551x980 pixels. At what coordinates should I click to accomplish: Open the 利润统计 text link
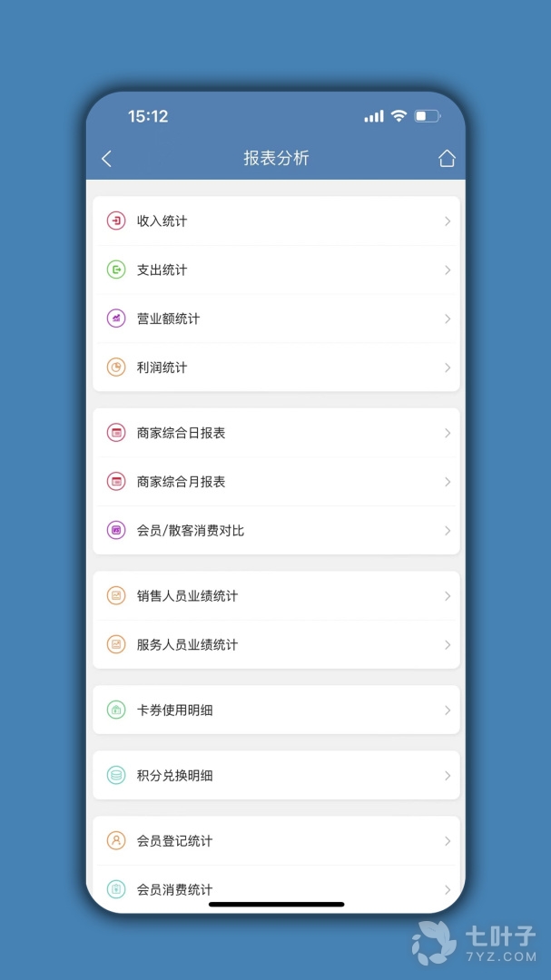coord(162,367)
